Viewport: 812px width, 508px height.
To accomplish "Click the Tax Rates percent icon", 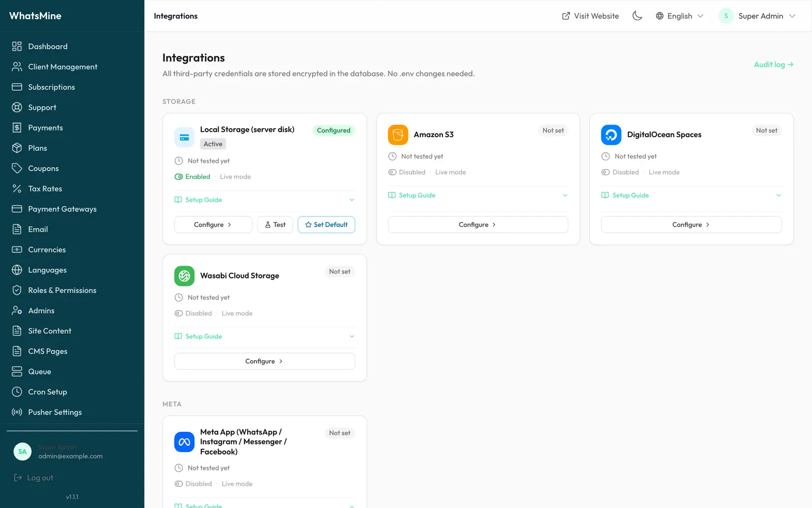I will tap(17, 188).
